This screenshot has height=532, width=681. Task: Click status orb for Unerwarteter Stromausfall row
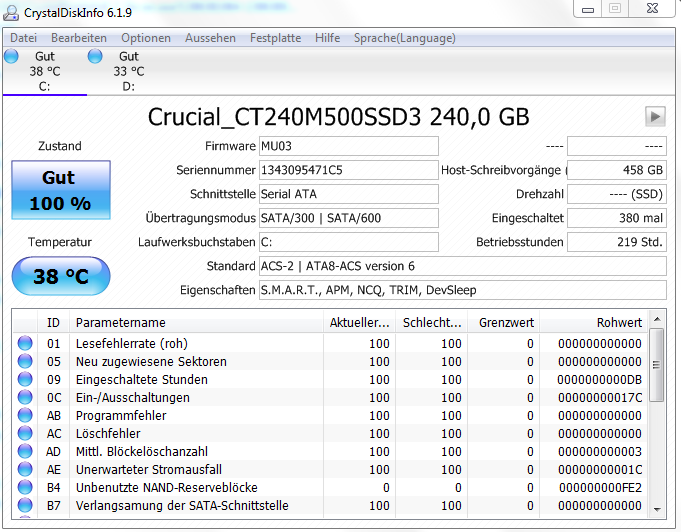(x=25, y=469)
